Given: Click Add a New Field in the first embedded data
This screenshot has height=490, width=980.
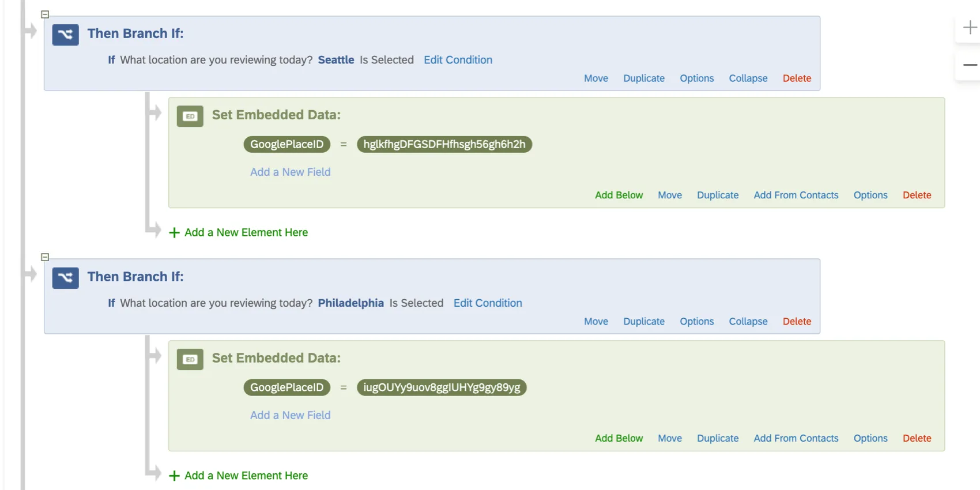Looking at the screenshot, I should coord(290,172).
